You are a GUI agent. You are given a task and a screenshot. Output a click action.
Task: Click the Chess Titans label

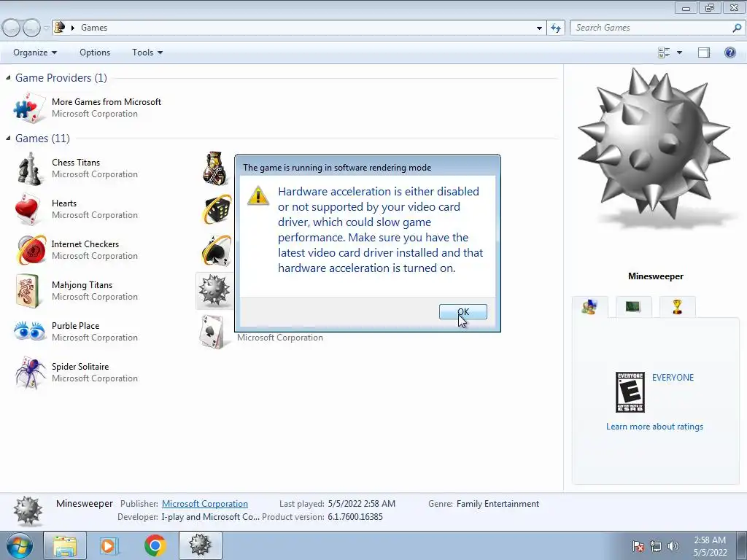coord(76,163)
